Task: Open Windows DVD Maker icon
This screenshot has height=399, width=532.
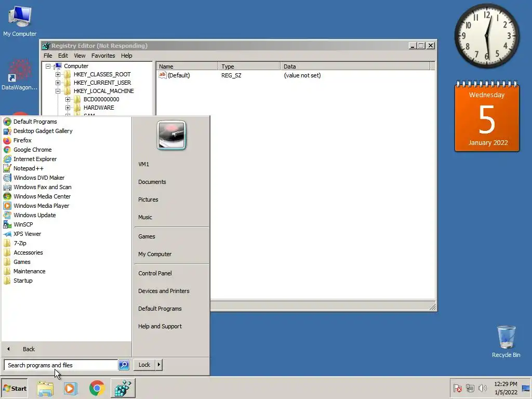Action: pyautogui.click(x=7, y=178)
